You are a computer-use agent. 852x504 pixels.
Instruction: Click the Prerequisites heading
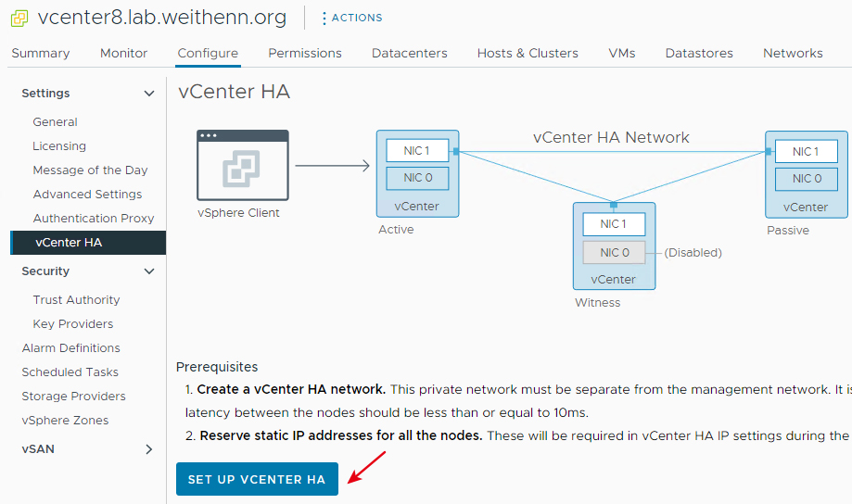pos(217,367)
